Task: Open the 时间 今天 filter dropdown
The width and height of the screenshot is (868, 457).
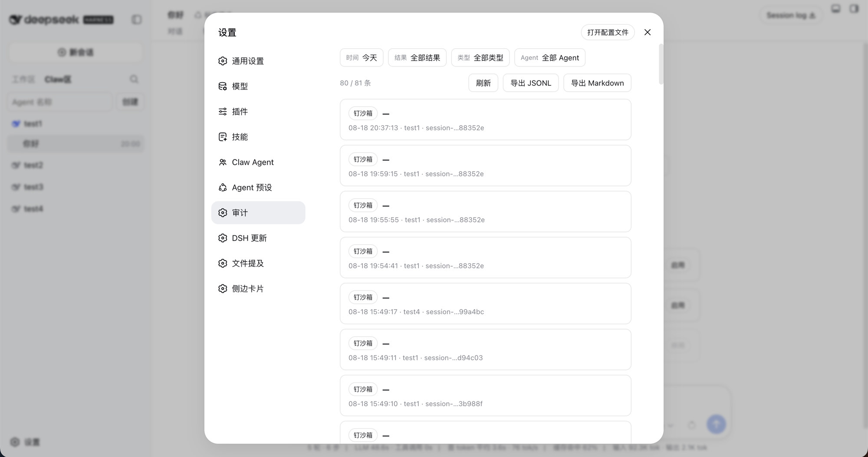Action: coord(362,57)
